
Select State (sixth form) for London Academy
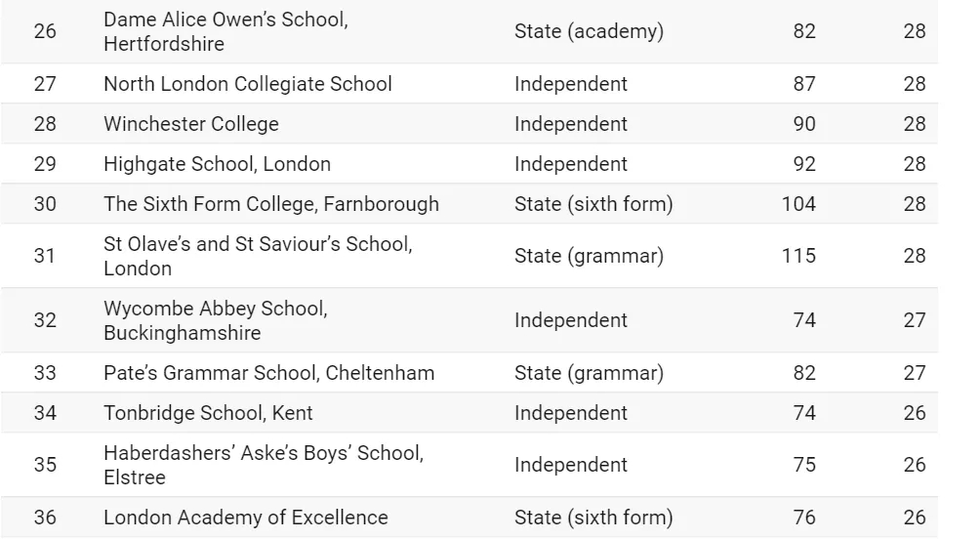pos(593,518)
